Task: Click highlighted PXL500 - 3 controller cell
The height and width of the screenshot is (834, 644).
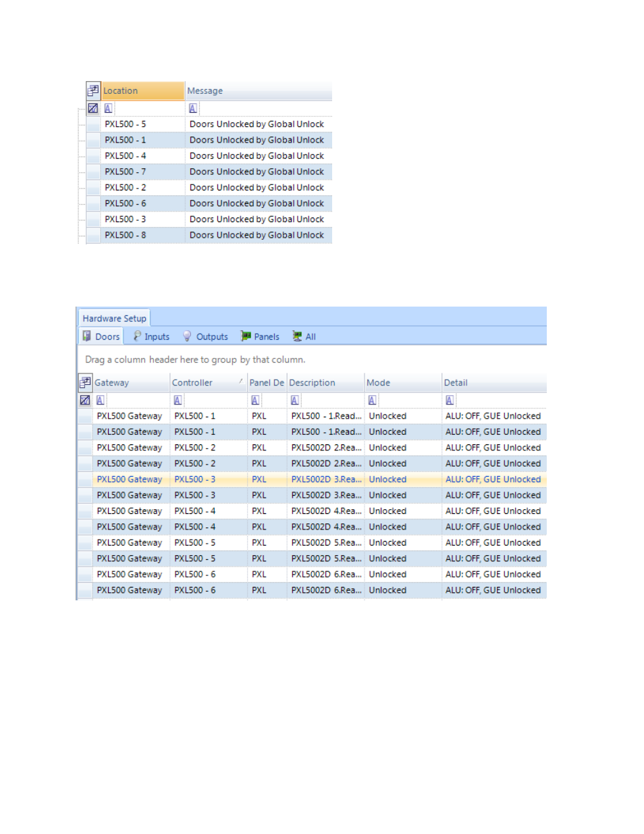Action: (208, 479)
